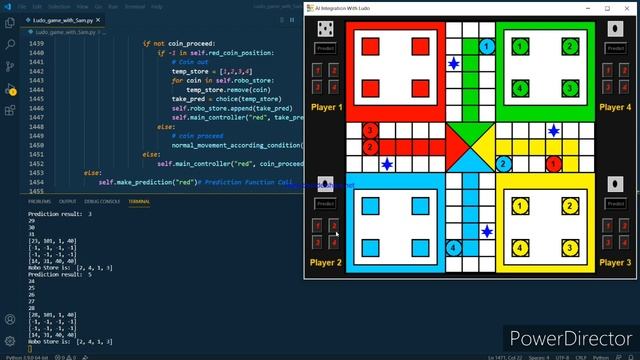This screenshot has width=640, height=360.
Task: Click green coin 3 in green home
Action: click(570, 88)
